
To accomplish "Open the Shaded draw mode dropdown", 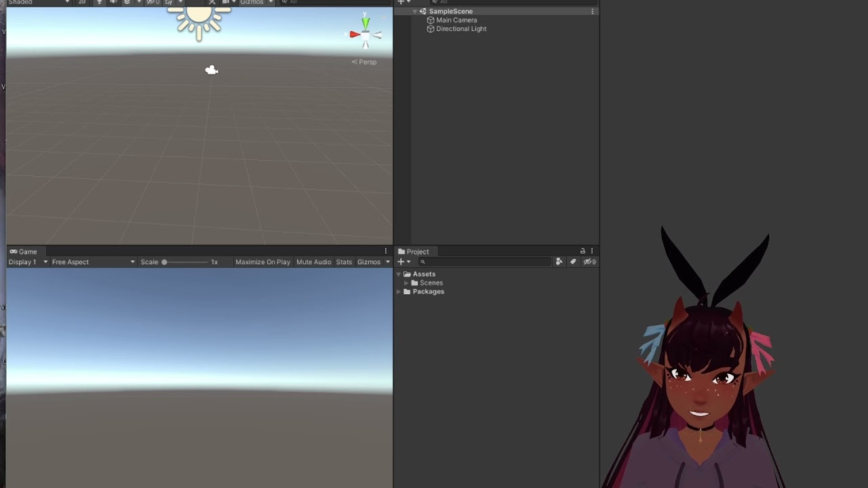I will (x=39, y=3).
